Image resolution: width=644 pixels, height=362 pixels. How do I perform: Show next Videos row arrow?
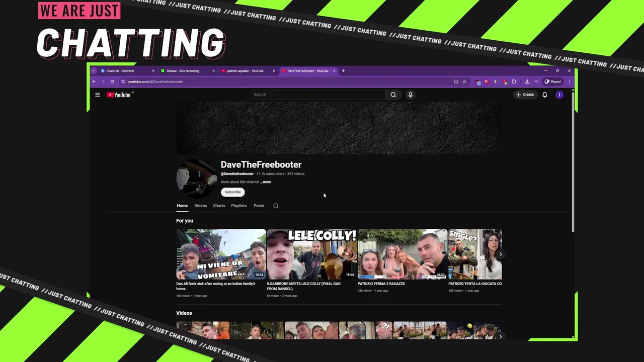[500, 336]
